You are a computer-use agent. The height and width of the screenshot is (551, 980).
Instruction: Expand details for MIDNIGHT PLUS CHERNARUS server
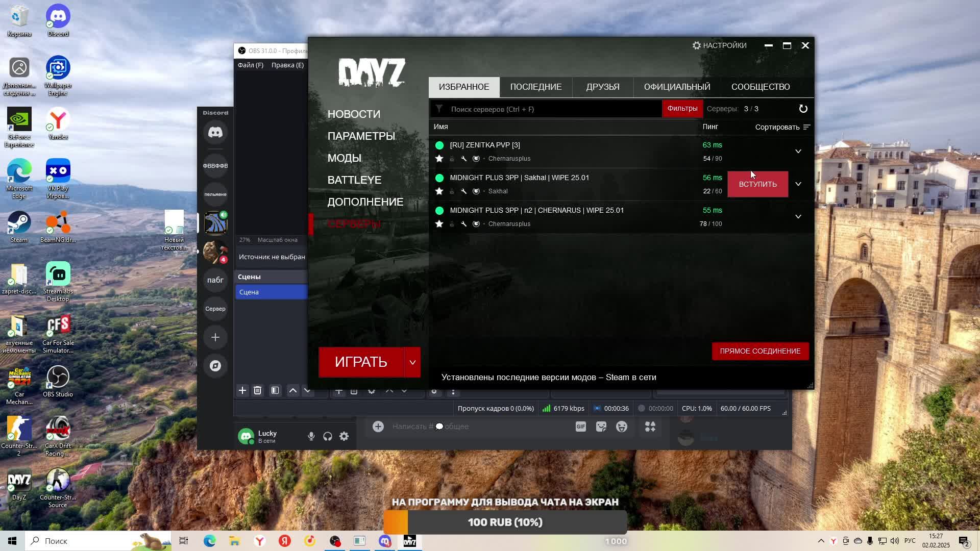coord(798,217)
